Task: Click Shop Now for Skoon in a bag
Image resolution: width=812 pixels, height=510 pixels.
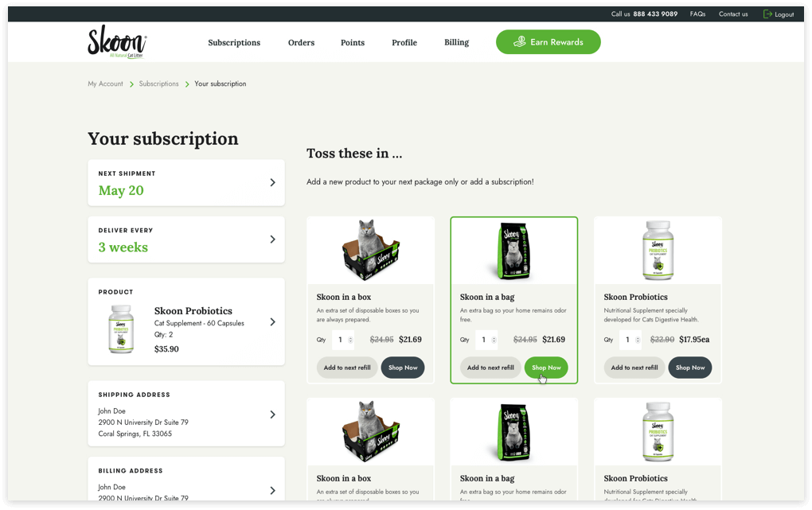Action: point(546,368)
